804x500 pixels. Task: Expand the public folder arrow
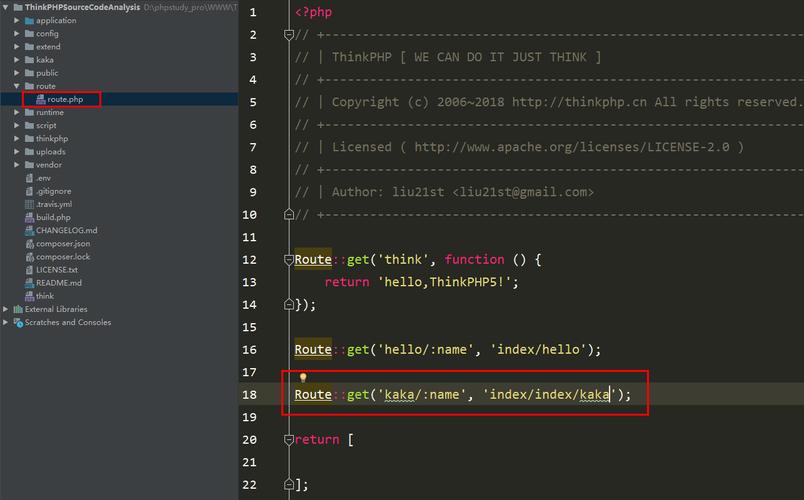point(17,73)
